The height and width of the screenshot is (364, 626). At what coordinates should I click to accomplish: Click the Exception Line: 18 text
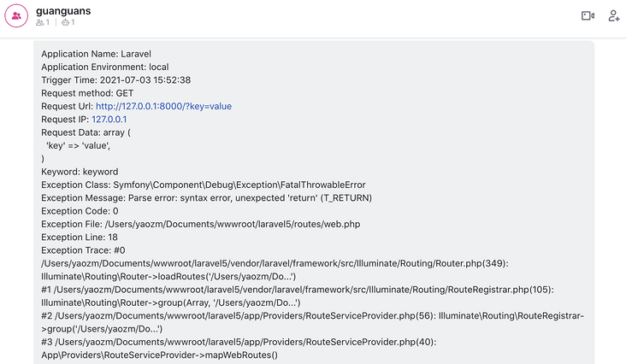(80, 238)
